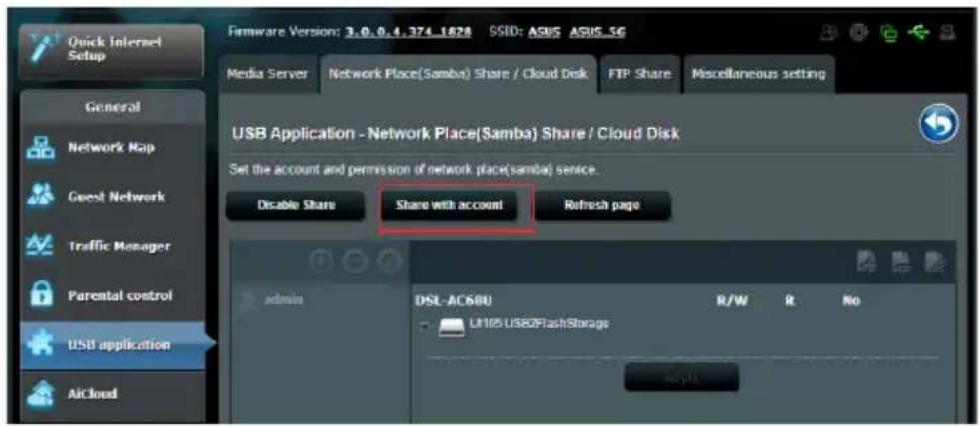Click the modify account pencil icon

click(x=390, y=262)
